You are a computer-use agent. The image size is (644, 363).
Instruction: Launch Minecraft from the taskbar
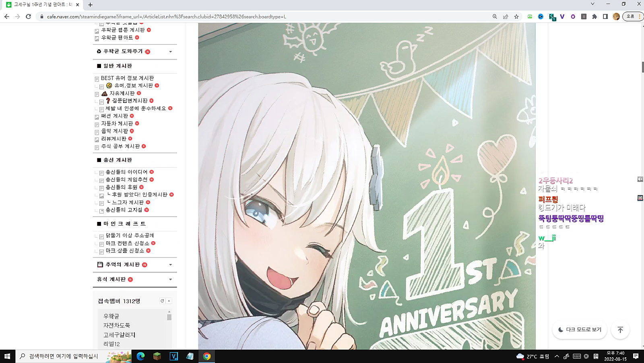[157, 356]
